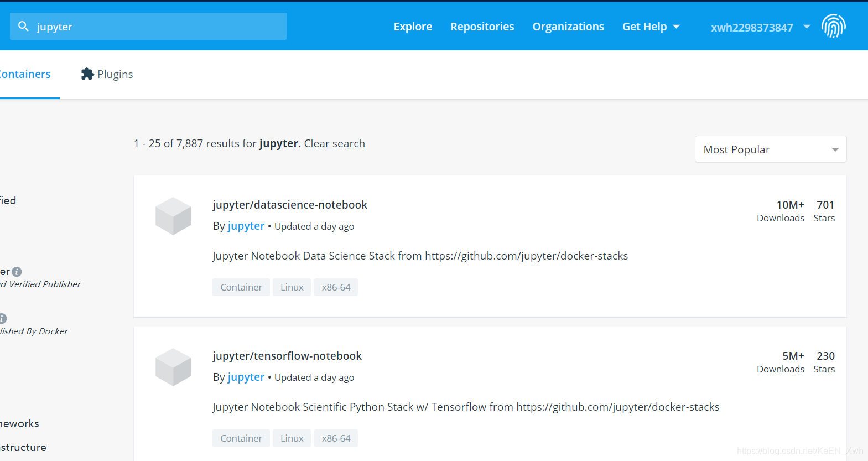
Task: Click the arrow next to username
Action: point(807,27)
